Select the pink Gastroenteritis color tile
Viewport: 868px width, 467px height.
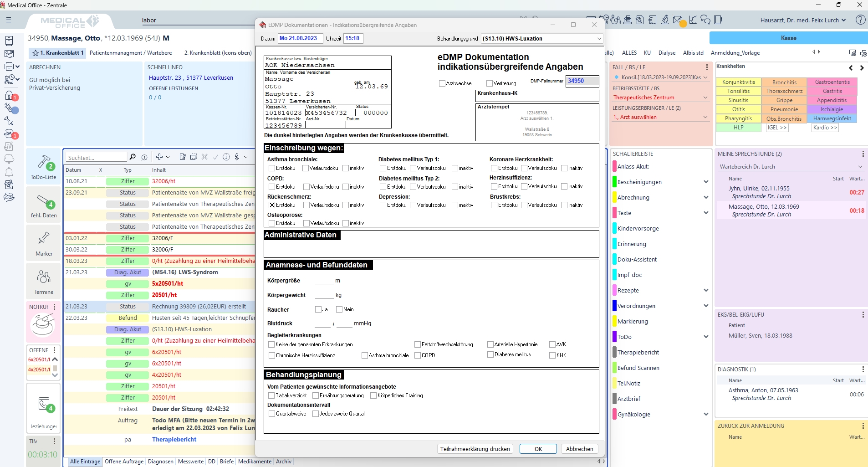point(832,82)
